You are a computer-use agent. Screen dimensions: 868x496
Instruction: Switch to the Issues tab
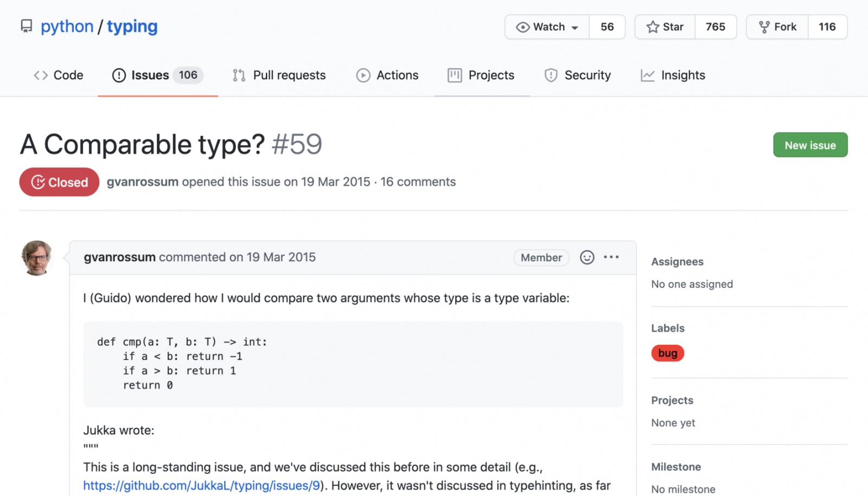click(158, 75)
